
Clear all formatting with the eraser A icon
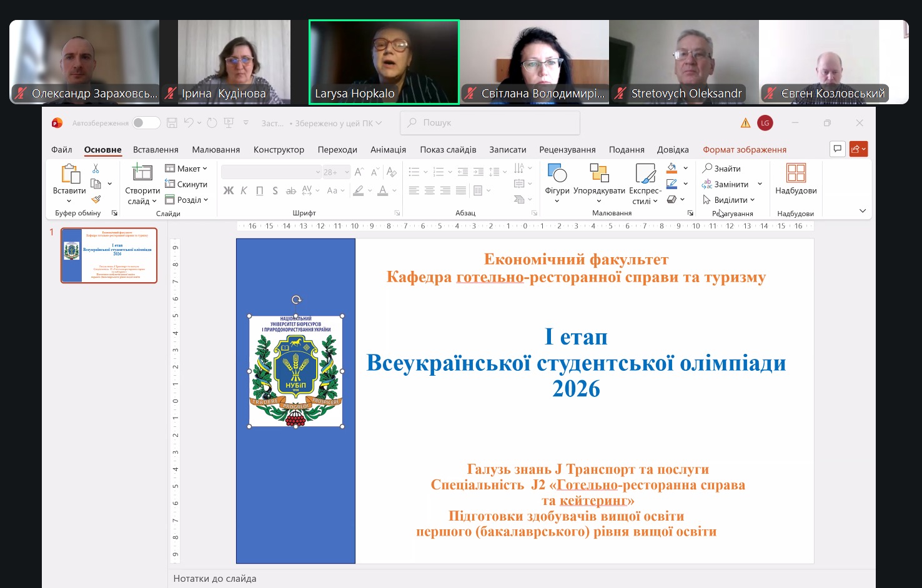[x=392, y=172]
